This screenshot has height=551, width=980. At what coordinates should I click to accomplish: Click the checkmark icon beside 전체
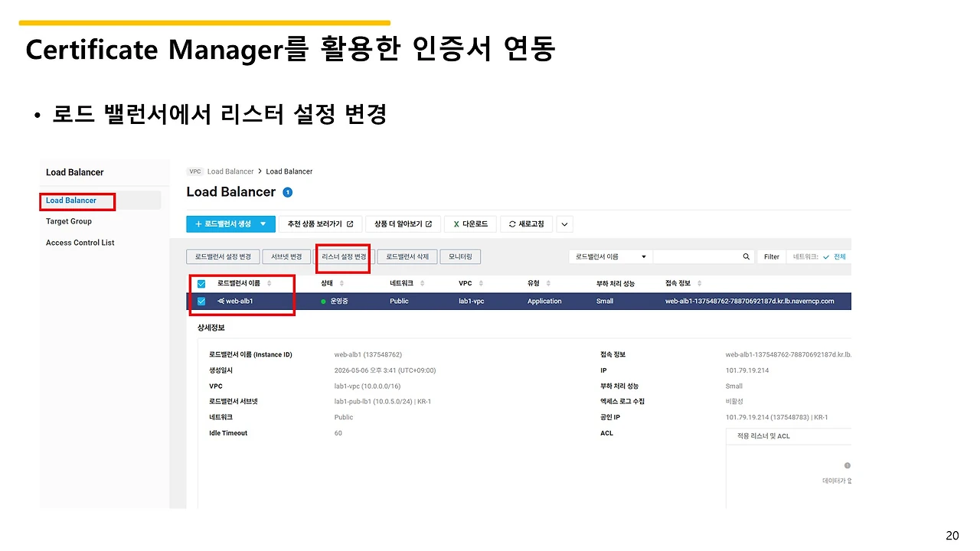click(x=826, y=257)
